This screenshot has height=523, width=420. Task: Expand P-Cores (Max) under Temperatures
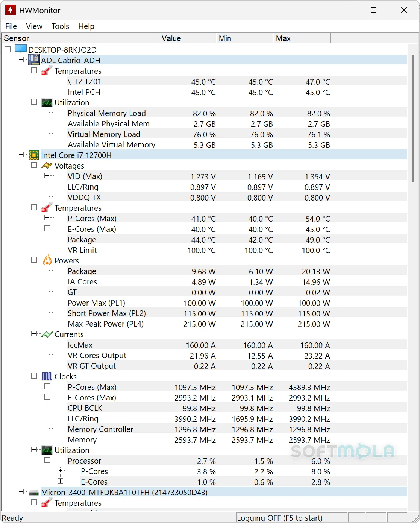[47, 218]
